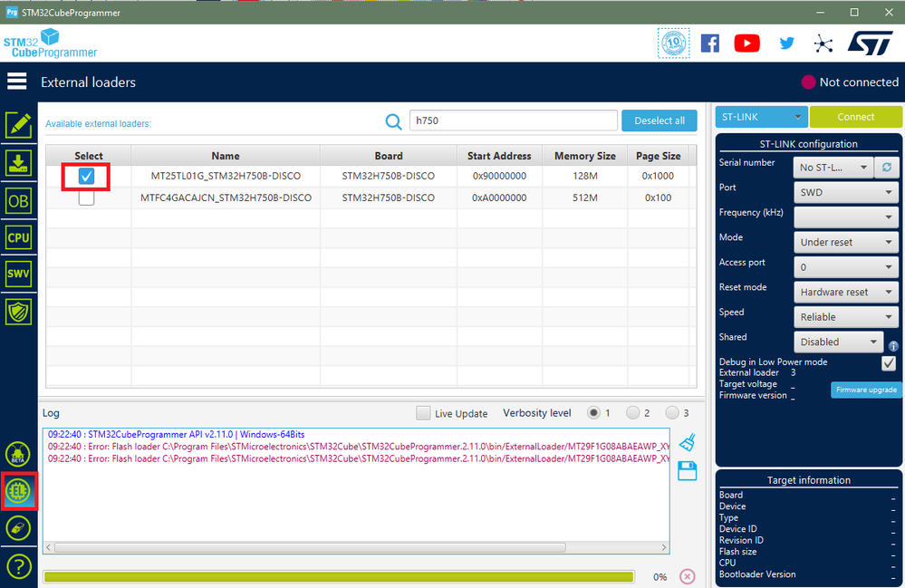Open the YouTube icon
The width and height of the screenshot is (905, 588).
tap(746, 43)
